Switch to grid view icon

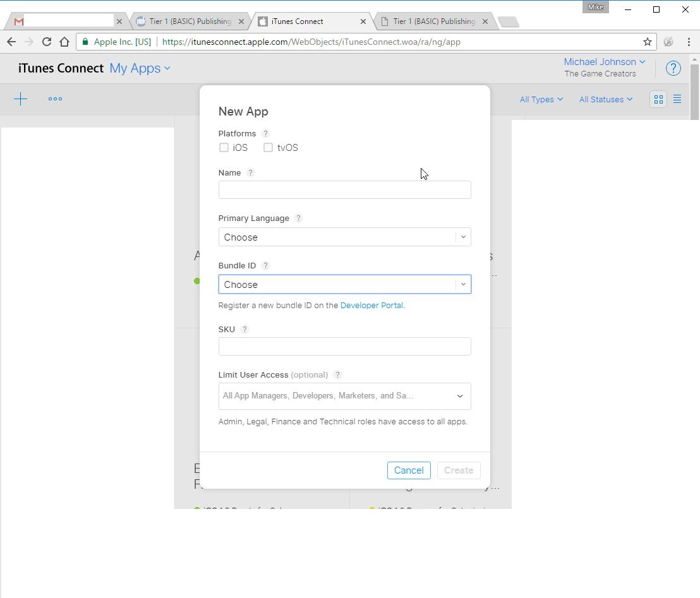[x=658, y=99]
